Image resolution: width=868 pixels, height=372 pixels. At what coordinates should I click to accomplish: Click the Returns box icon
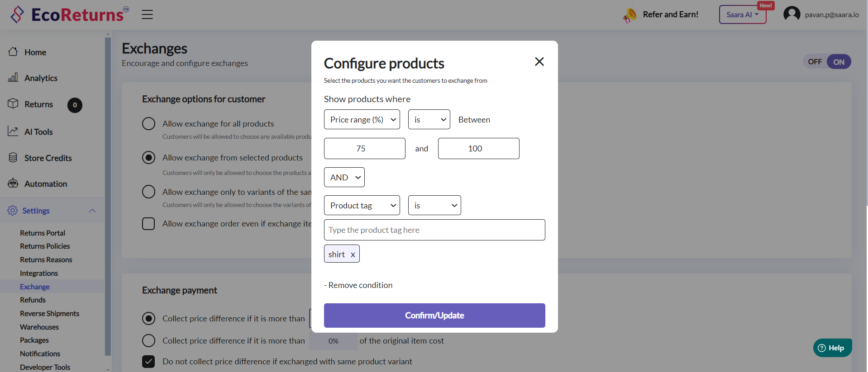point(13,104)
